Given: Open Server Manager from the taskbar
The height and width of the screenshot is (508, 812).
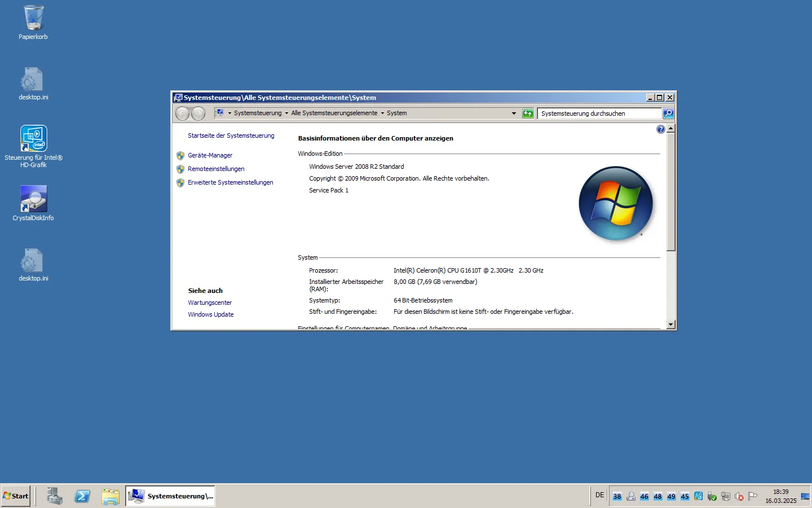Looking at the screenshot, I should 55,496.
